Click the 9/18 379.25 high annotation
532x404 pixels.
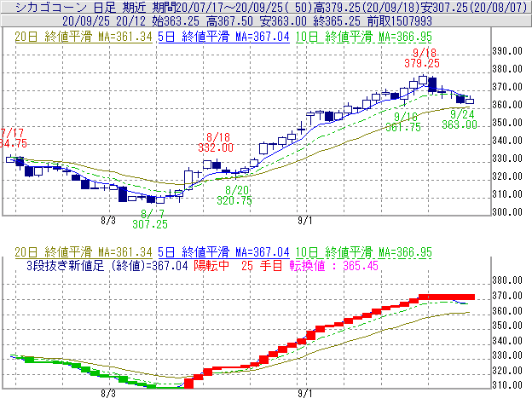[422, 58]
